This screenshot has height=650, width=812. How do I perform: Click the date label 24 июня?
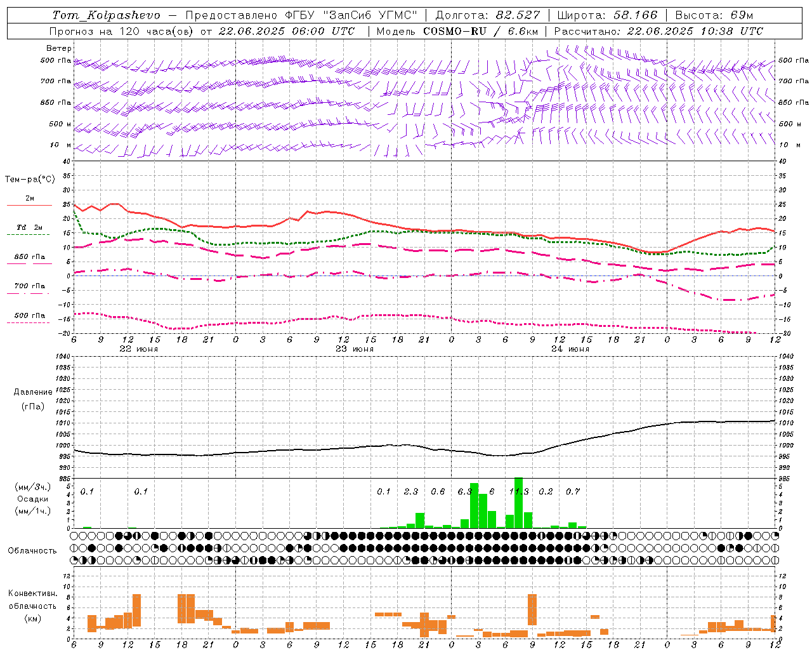click(x=570, y=349)
